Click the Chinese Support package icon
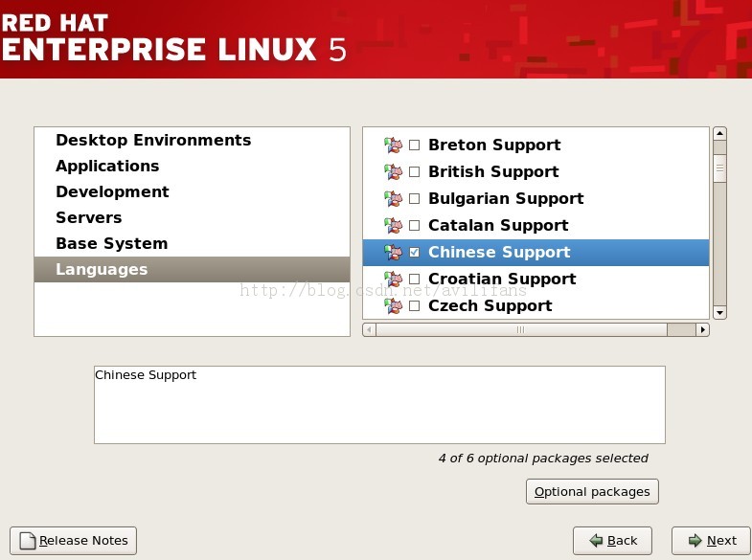Screen dimensions: 752x560 393,253
